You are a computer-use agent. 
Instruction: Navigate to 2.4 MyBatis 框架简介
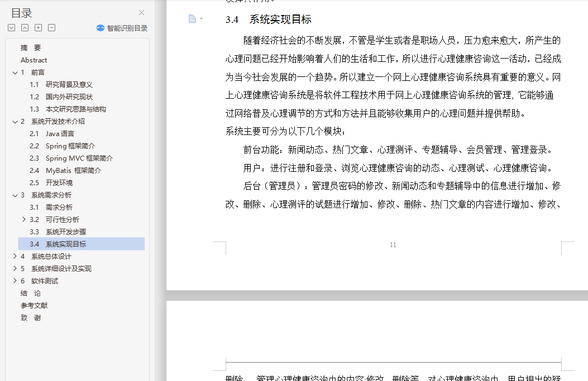tap(65, 171)
